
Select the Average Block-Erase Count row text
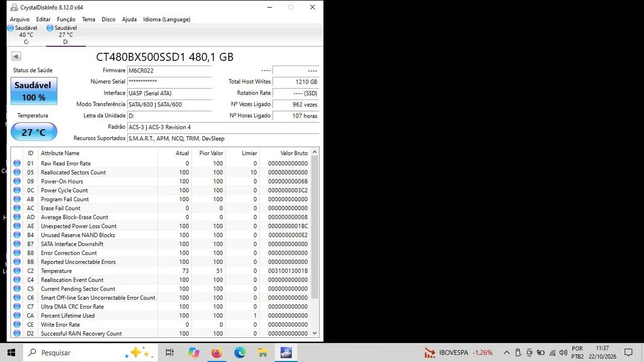(74, 217)
